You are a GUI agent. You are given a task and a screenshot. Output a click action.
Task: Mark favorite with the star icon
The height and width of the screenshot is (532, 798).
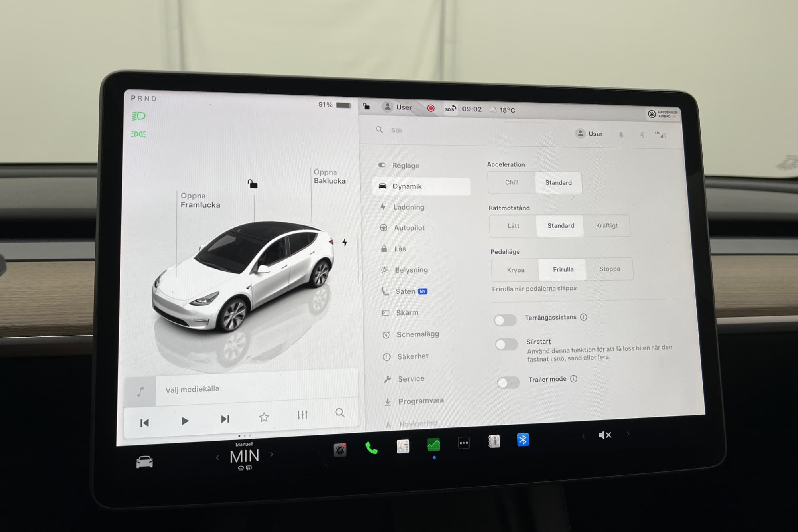point(264,417)
